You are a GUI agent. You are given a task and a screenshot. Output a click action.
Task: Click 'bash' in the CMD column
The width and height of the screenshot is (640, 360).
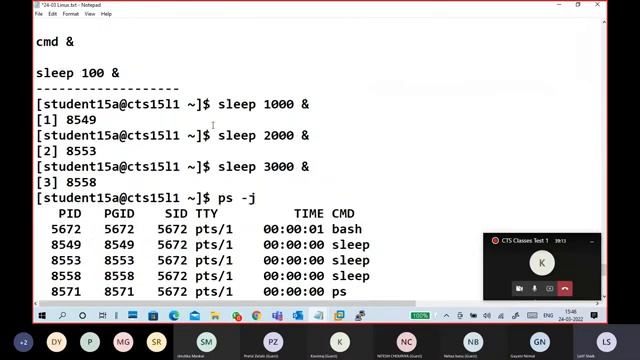347,229
